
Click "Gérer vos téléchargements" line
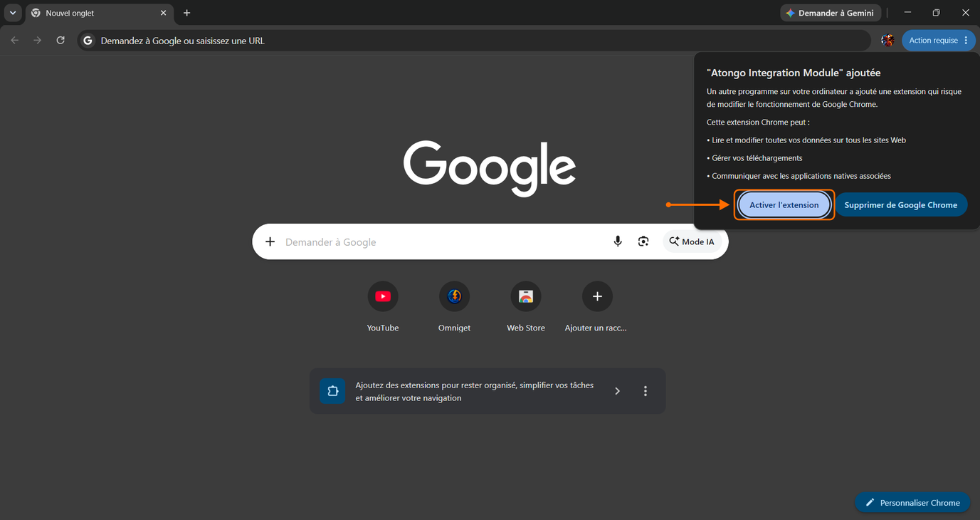coord(754,158)
